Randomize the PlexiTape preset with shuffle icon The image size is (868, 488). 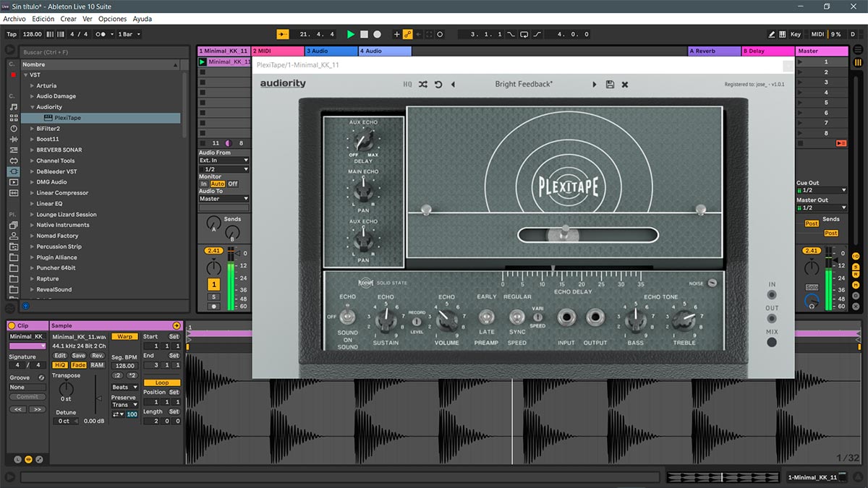tap(423, 85)
